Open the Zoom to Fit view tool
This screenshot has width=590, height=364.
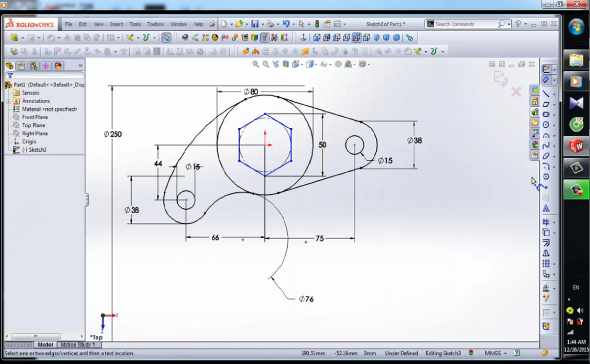[x=256, y=64]
